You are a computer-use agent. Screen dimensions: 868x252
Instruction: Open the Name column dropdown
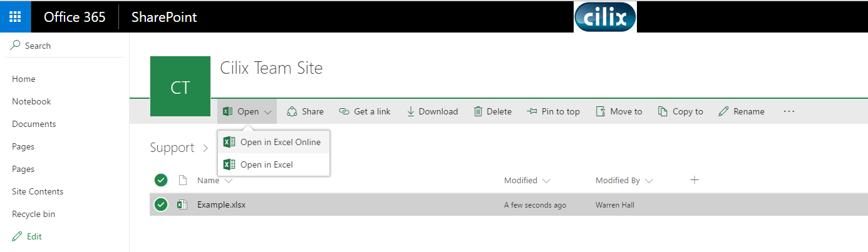(x=215, y=180)
